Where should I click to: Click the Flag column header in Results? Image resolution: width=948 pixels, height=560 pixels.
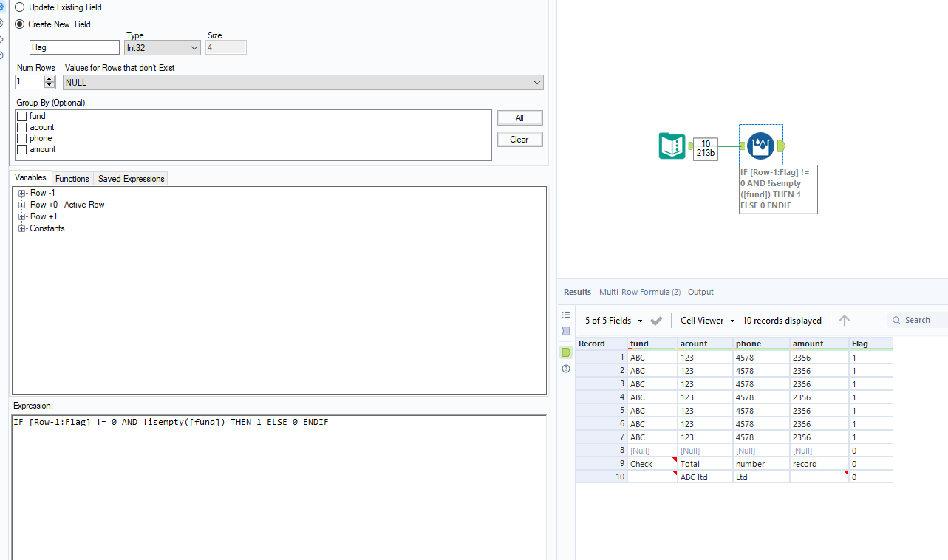pos(871,344)
